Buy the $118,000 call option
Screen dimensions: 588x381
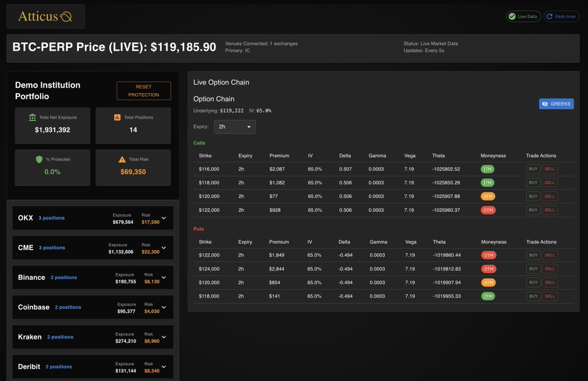(x=533, y=182)
